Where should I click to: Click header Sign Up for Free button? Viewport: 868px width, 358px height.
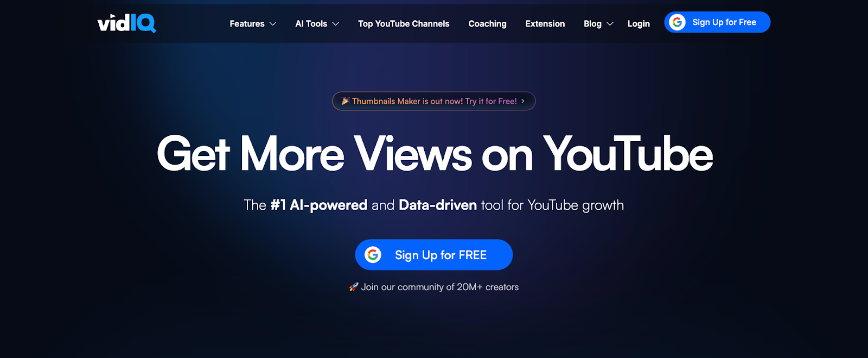[717, 22]
